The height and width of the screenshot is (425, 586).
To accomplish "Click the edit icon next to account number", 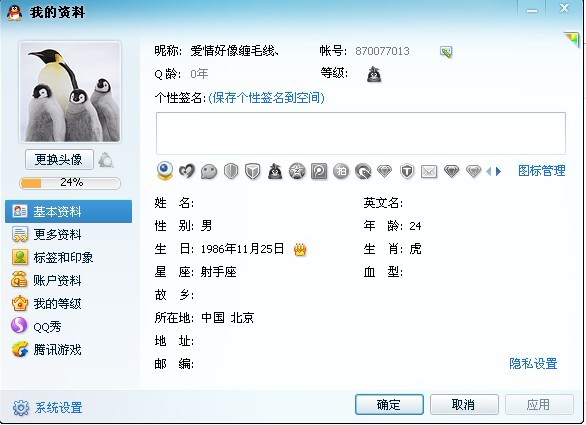I will point(446,51).
